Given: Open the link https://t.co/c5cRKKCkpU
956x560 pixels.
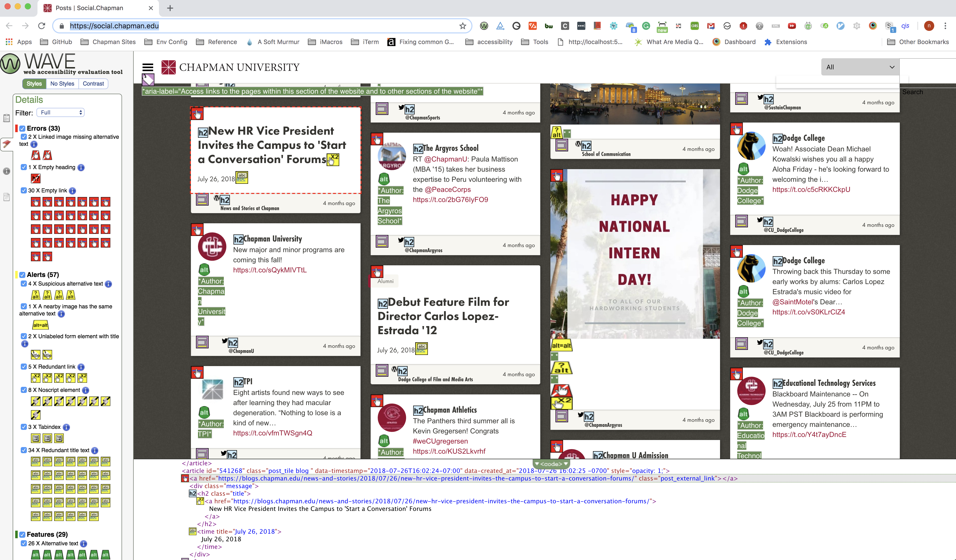Looking at the screenshot, I should (x=811, y=190).
